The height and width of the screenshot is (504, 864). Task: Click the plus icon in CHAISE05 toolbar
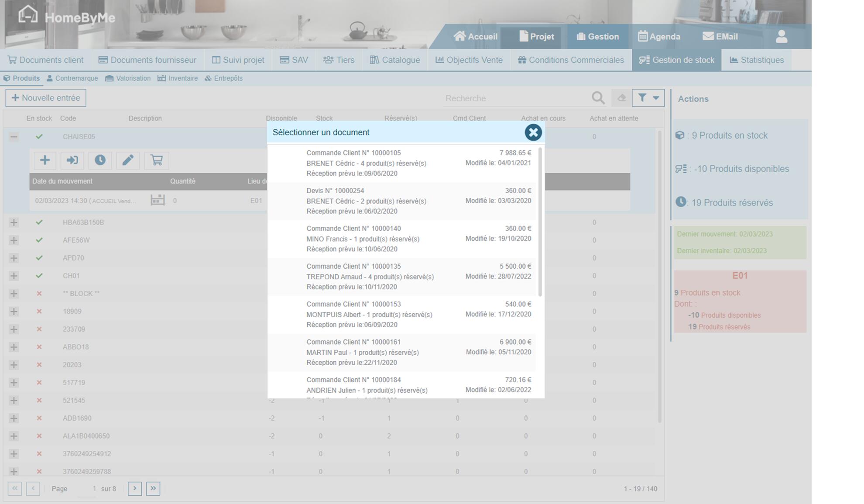[45, 160]
